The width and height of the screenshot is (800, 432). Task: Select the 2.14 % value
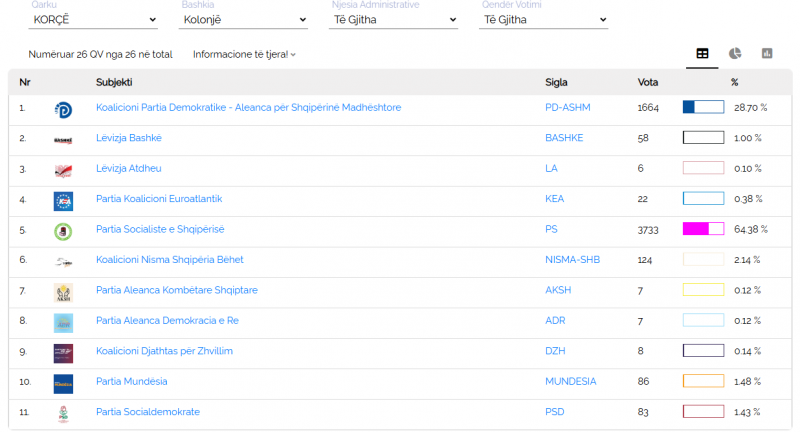tap(747, 260)
